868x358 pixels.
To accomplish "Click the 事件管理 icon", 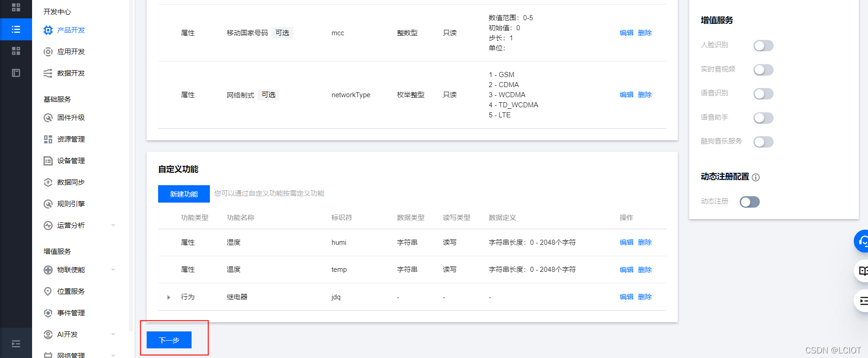I will [48, 313].
